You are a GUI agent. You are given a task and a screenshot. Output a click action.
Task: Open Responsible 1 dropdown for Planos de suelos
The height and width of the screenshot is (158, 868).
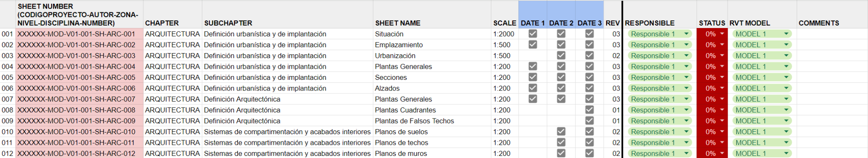click(x=659, y=132)
